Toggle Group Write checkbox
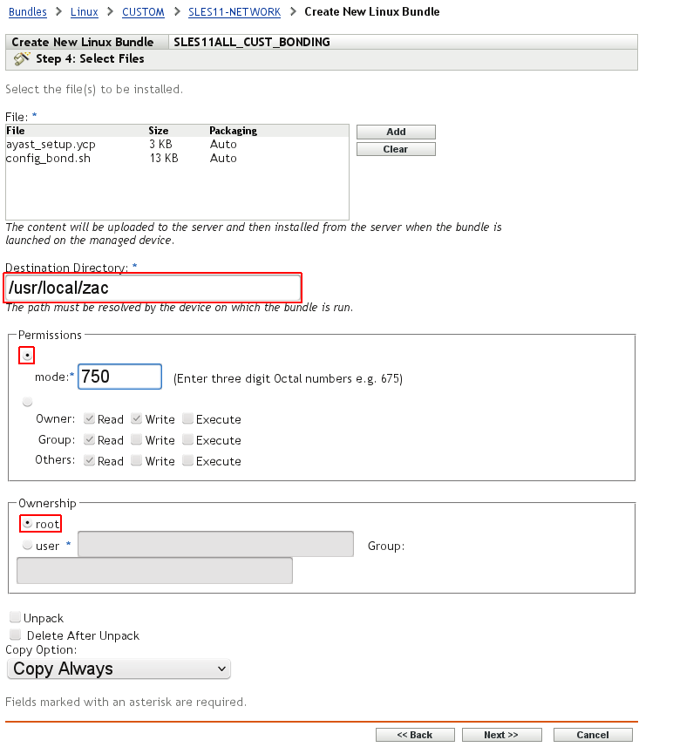The image size is (700, 747). tap(136, 439)
